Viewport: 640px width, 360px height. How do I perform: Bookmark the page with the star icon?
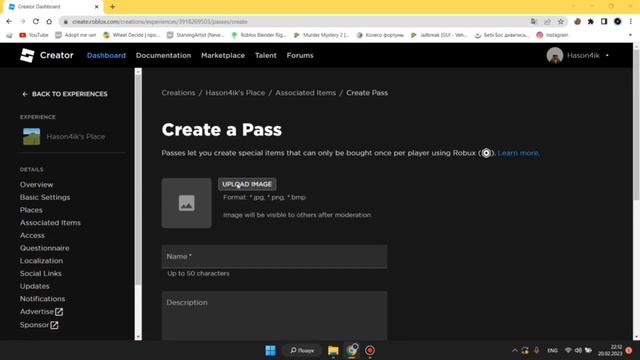pos(561,21)
